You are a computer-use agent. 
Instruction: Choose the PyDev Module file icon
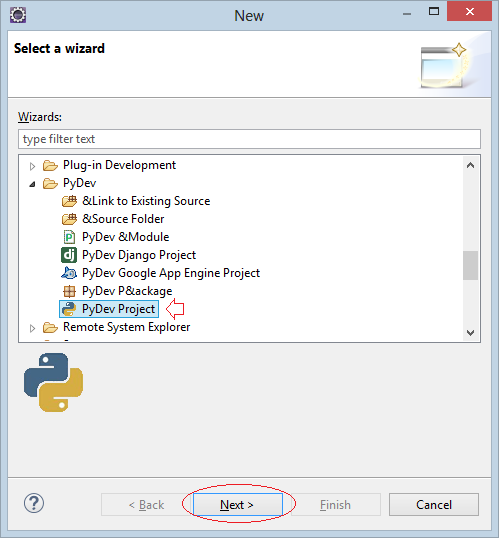pos(69,237)
